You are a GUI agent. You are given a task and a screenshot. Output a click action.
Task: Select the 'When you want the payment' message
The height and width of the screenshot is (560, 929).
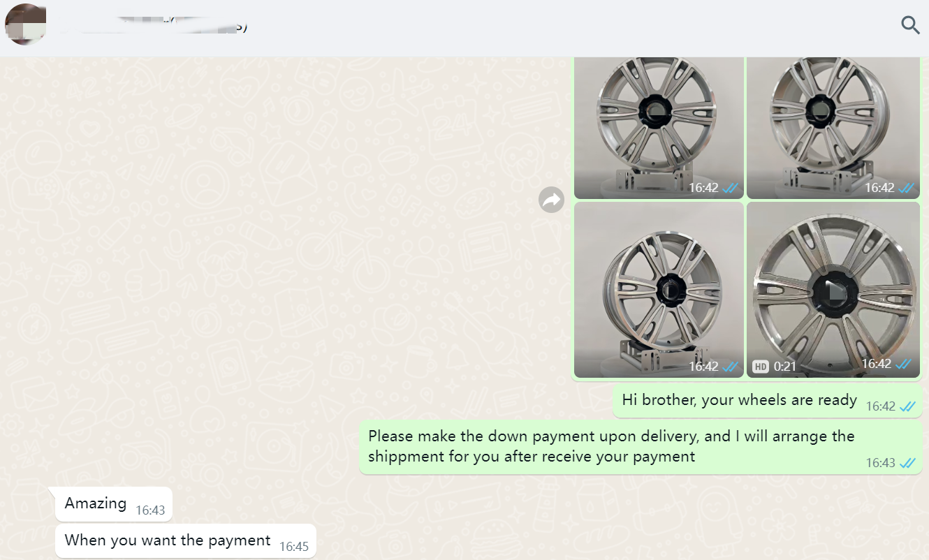coord(185,541)
